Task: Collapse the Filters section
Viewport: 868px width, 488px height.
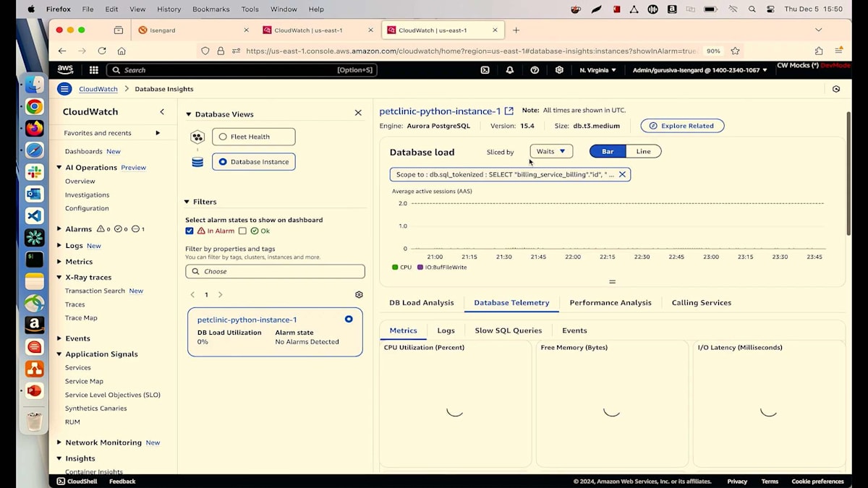Action: (187, 202)
